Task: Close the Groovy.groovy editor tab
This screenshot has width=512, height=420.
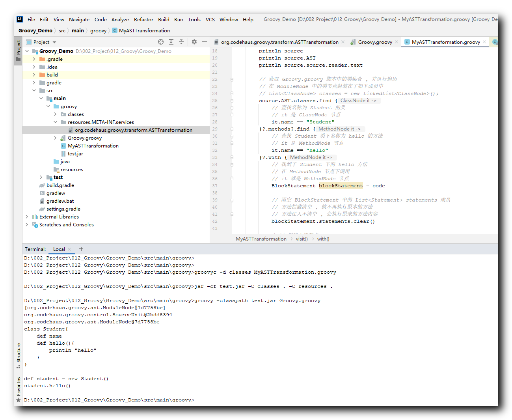Action: pyautogui.click(x=397, y=42)
